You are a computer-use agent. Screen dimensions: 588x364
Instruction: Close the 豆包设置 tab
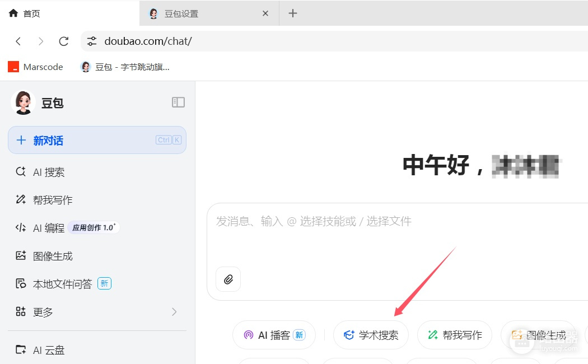pyautogui.click(x=265, y=13)
